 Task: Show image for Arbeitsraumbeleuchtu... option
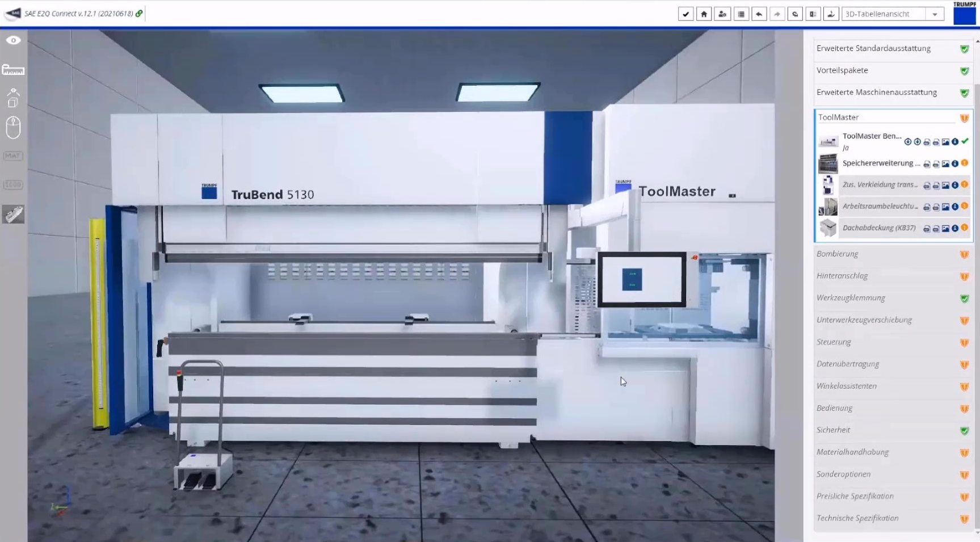945,207
